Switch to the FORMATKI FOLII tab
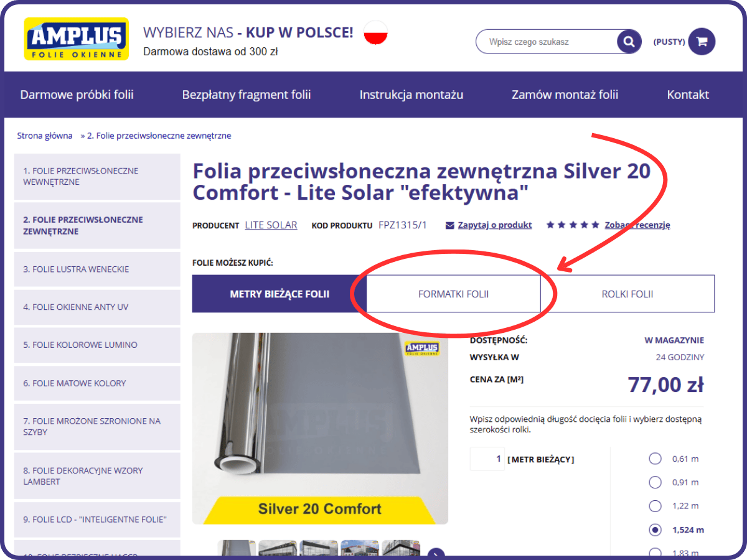747x560 pixels. tap(454, 293)
